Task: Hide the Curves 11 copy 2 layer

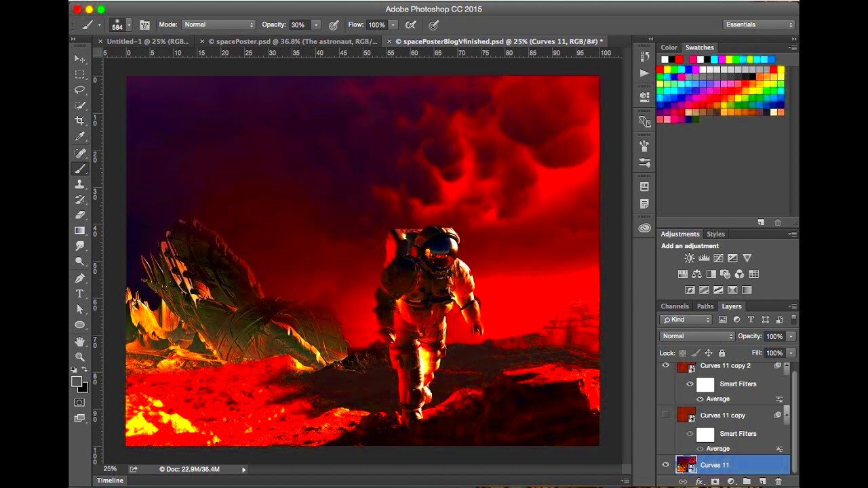Action: [x=665, y=365]
